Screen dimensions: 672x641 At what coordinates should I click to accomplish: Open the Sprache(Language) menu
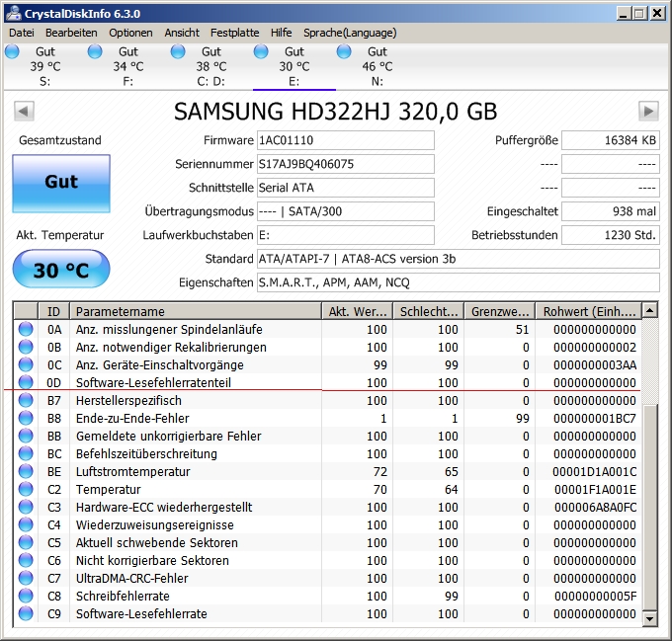[x=350, y=33]
